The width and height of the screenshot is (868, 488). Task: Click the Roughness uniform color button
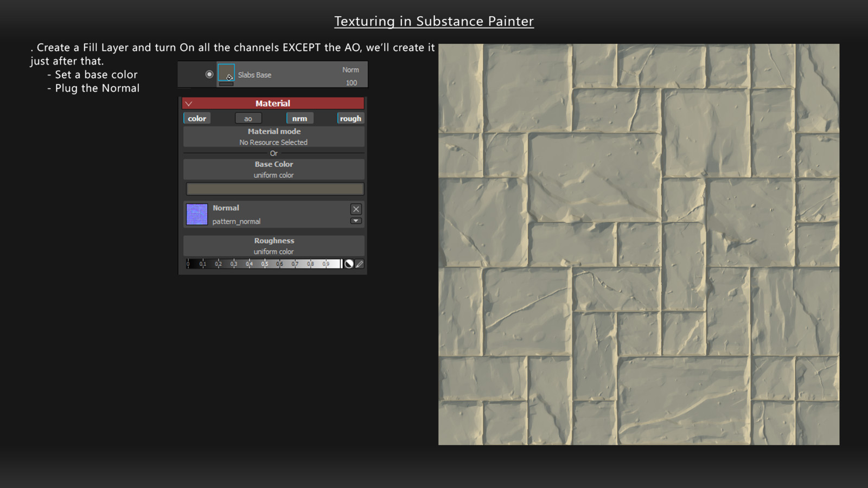pyautogui.click(x=274, y=246)
